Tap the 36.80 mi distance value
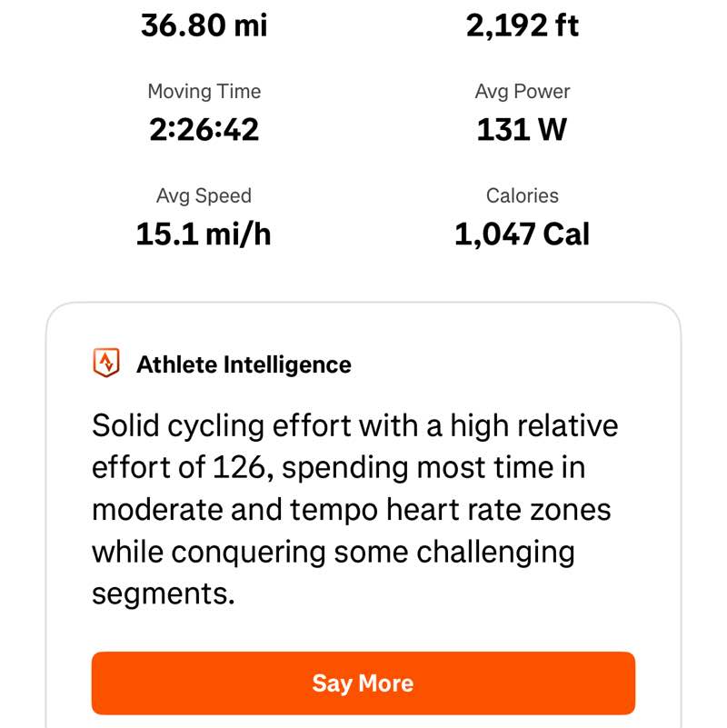 tap(204, 25)
